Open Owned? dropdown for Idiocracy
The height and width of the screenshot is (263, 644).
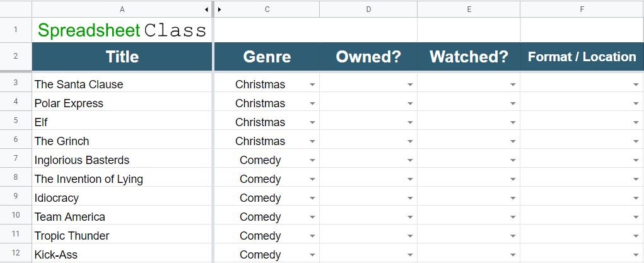pos(410,198)
